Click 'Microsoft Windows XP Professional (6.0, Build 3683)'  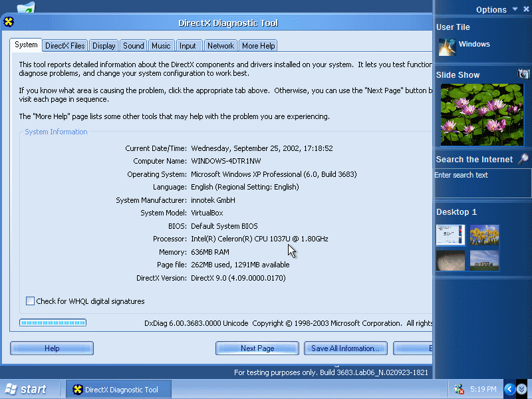pyautogui.click(x=274, y=174)
